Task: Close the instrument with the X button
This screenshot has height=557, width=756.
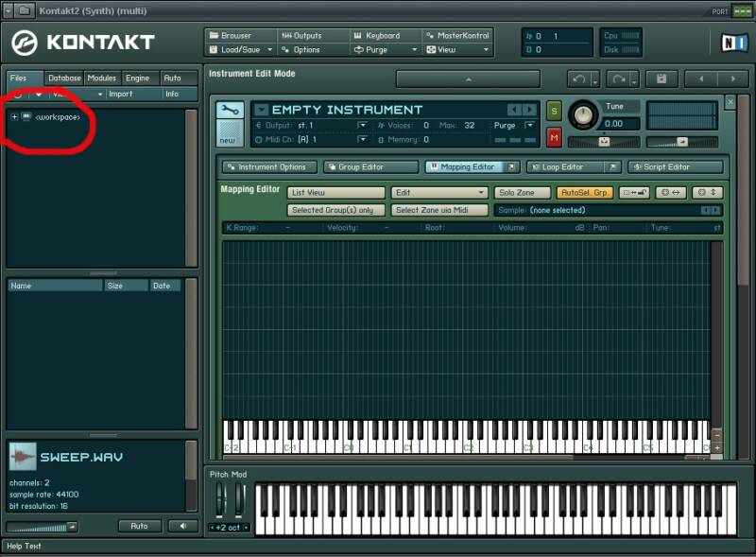Action: pyautogui.click(x=730, y=102)
